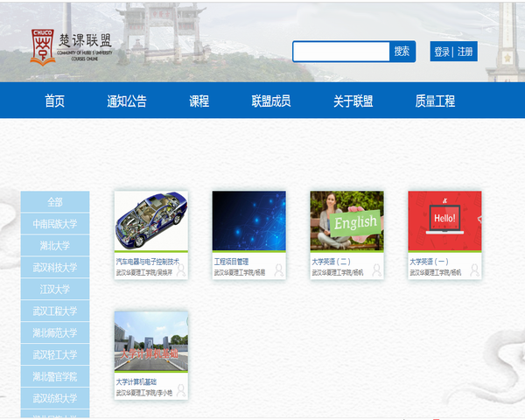Open the car electronics course thumbnail
The image size is (525, 420).
(x=150, y=220)
